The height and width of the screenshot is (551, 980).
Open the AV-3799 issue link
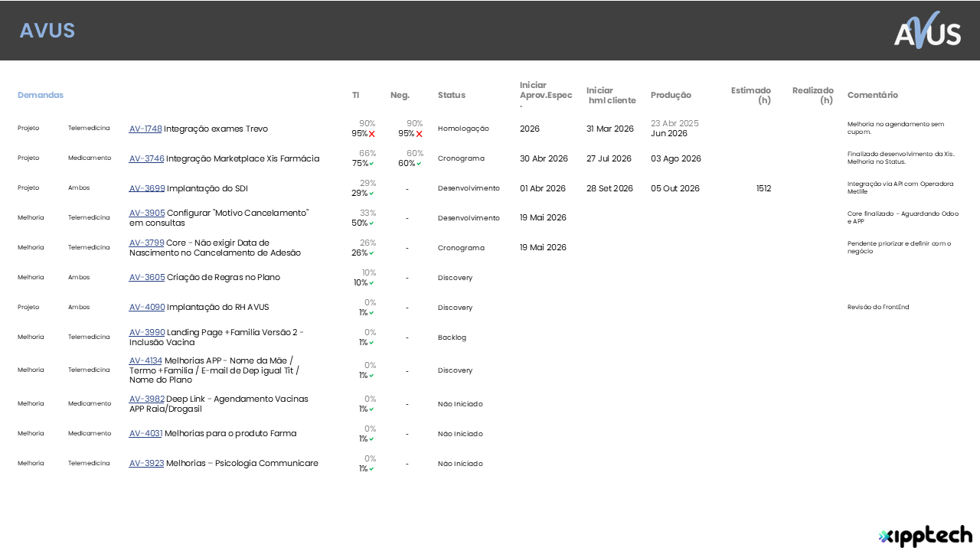pyautogui.click(x=146, y=243)
